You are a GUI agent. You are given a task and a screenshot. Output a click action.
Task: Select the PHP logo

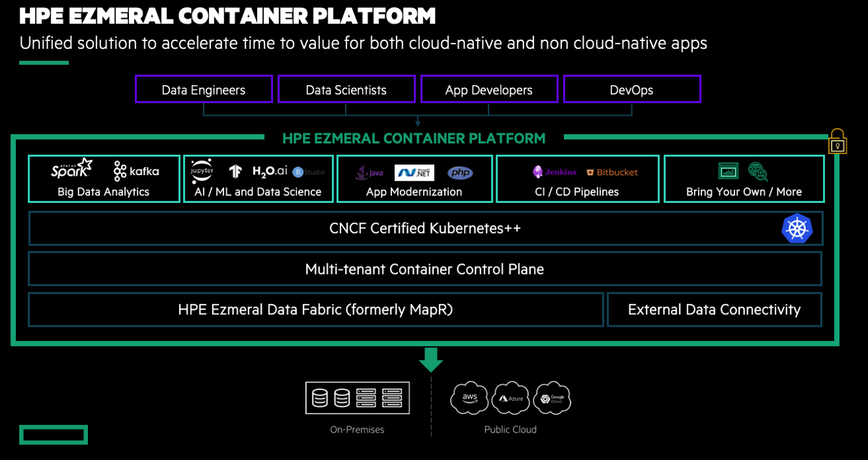tap(460, 172)
